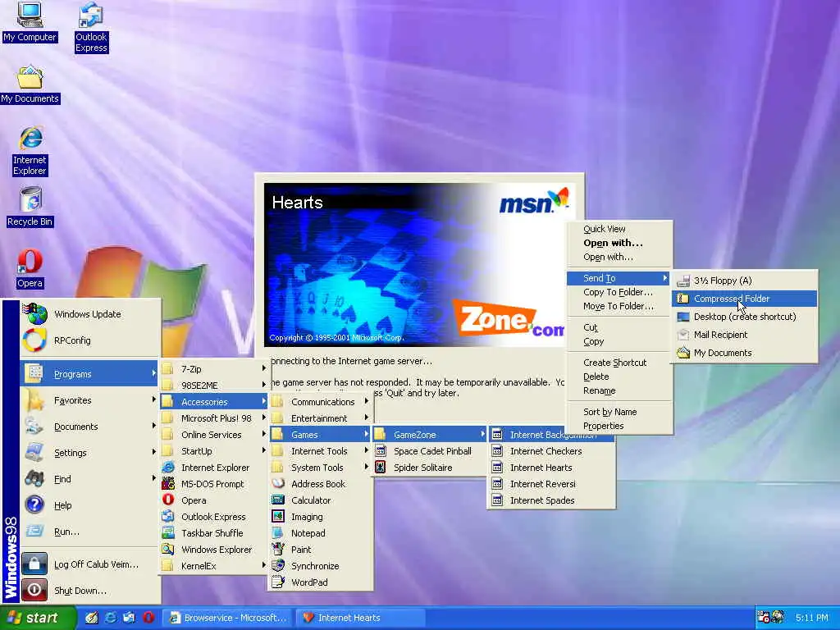Select Sort by Name in context menu
The width and height of the screenshot is (840, 630).
619,412
